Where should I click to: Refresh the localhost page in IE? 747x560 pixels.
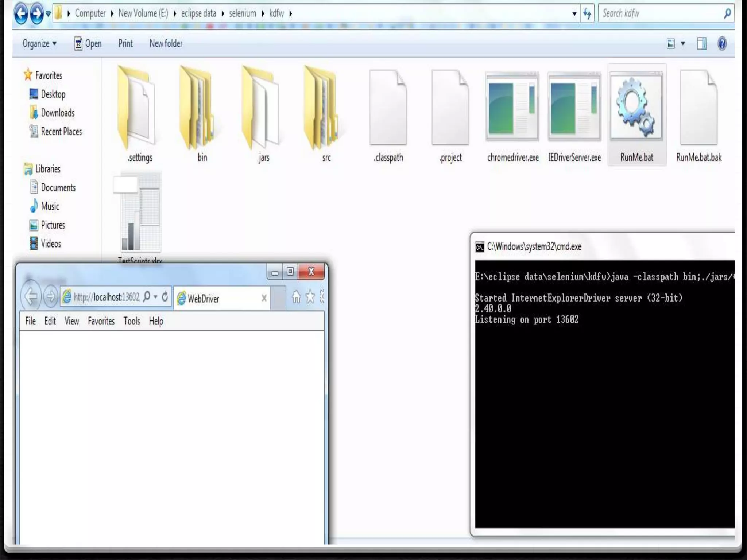[165, 297]
